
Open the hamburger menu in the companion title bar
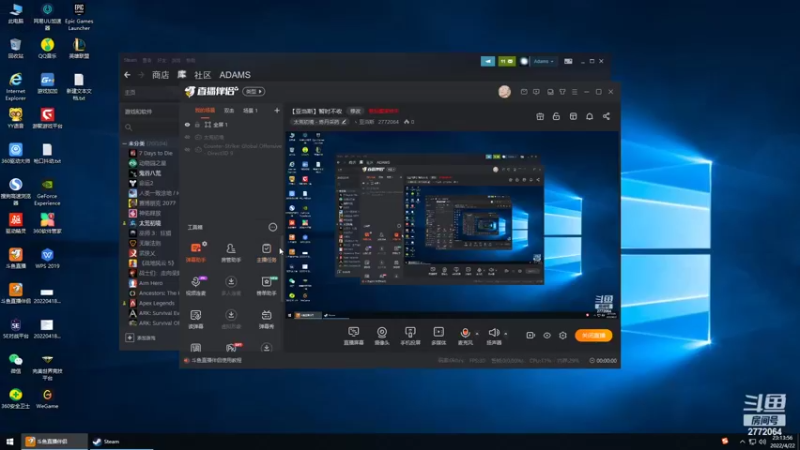pos(574,92)
